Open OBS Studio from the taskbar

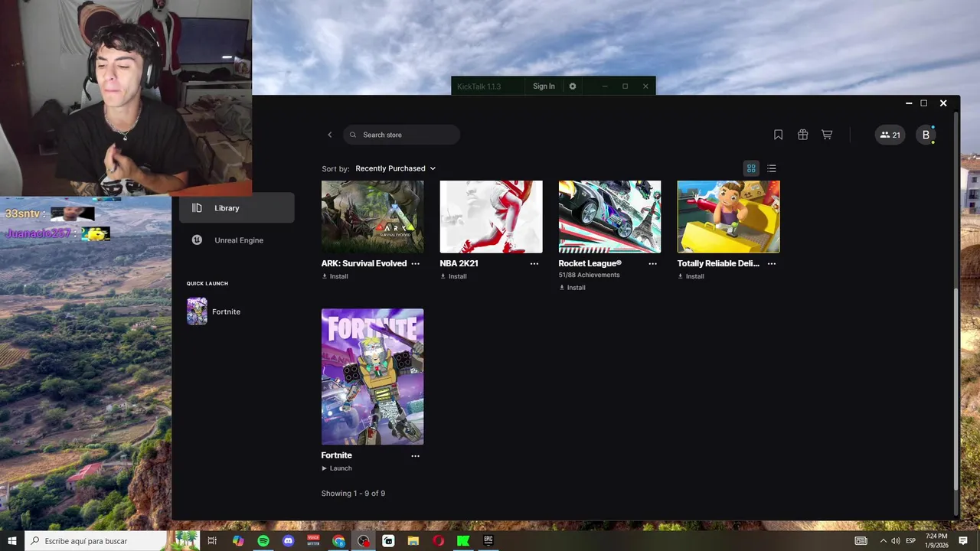click(364, 541)
